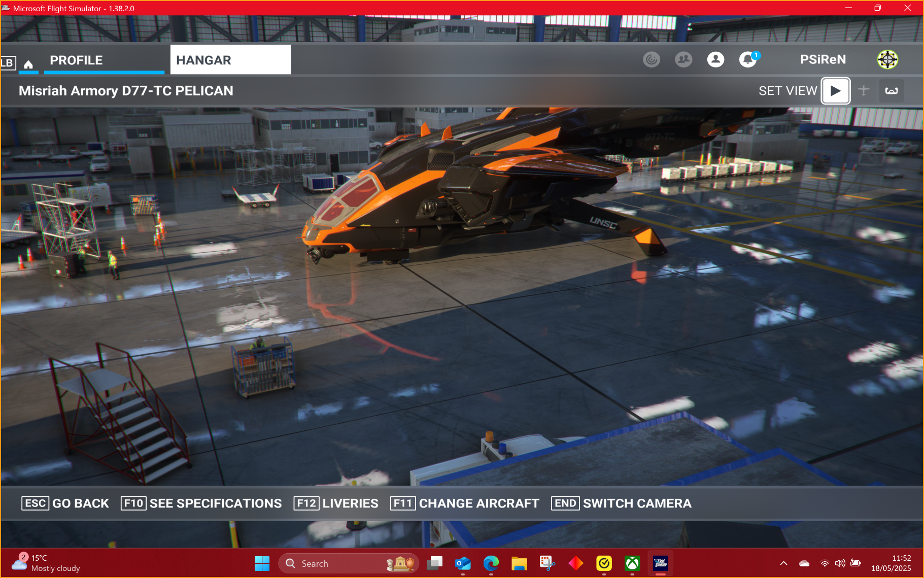Open the radar activity icon in header
Screen dimensions: 924x578
(x=651, y=59)
